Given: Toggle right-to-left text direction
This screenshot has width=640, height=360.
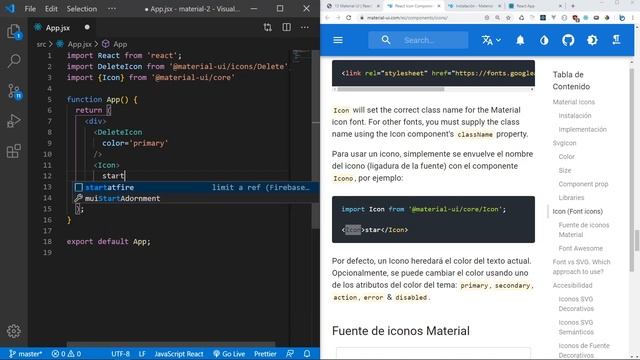Looking at the screenshot, I should pyautogui.click(x=616, y=40).
